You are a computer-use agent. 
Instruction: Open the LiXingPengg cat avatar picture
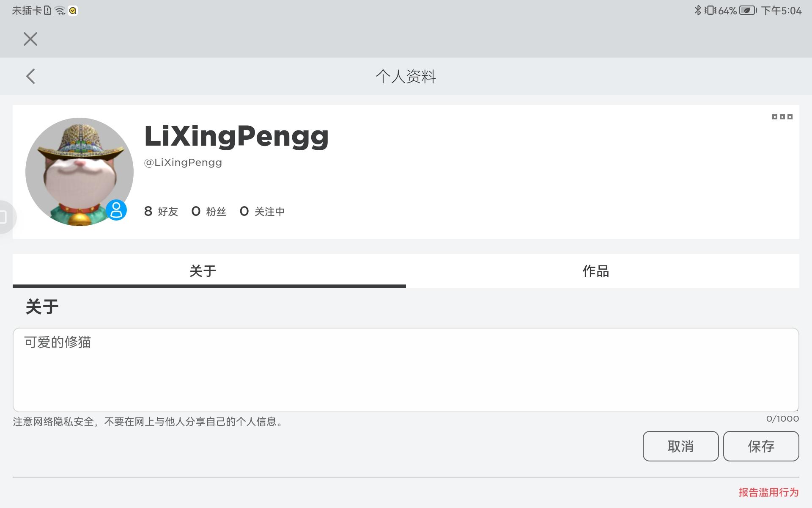click(80, 172)
